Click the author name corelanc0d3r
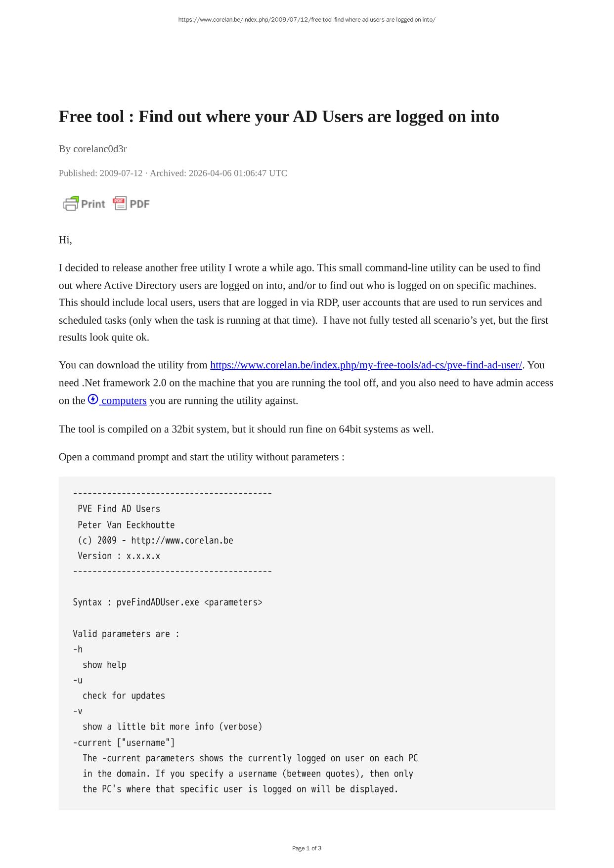 coord(100,149)
